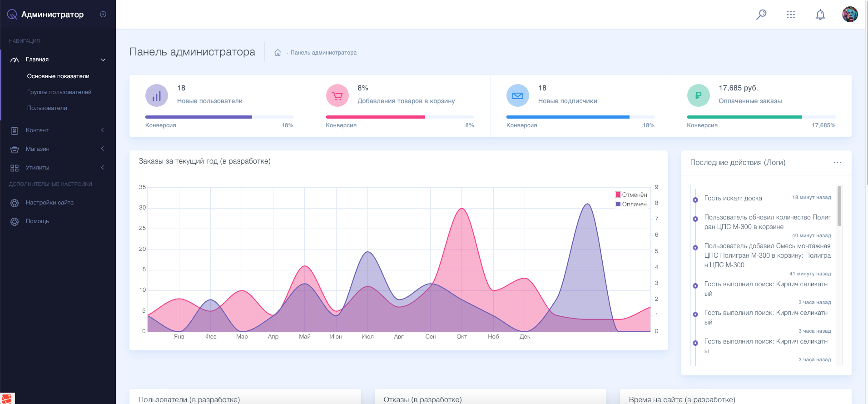868x404 pixels.
Task: Toggle the sidebar pin circle next to Администратор
Action: [103, 15]
